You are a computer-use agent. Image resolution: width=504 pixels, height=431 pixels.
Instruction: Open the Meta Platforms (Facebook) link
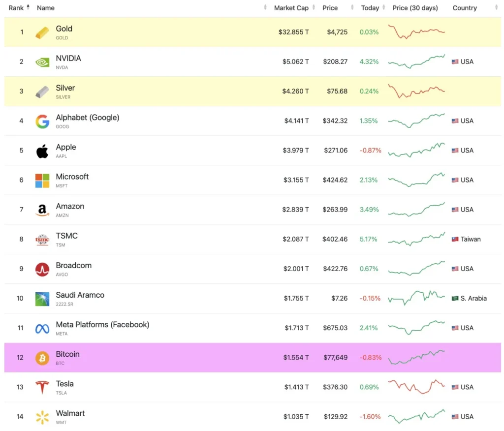tap(102, 325)
